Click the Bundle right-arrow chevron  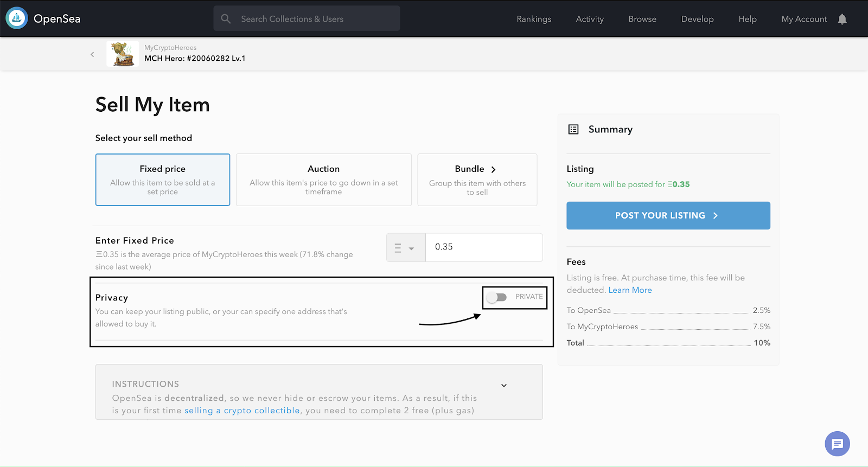(x=493, y=169)
